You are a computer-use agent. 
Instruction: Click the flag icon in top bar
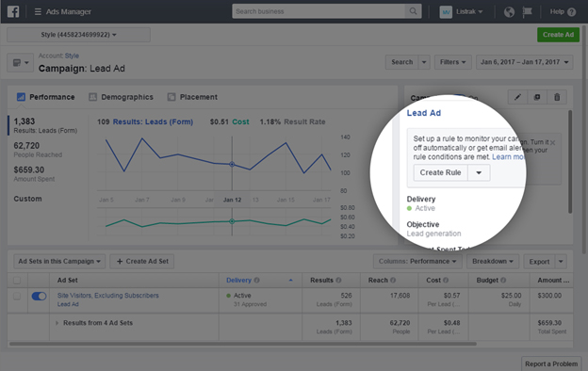click(x=528, y=12)
